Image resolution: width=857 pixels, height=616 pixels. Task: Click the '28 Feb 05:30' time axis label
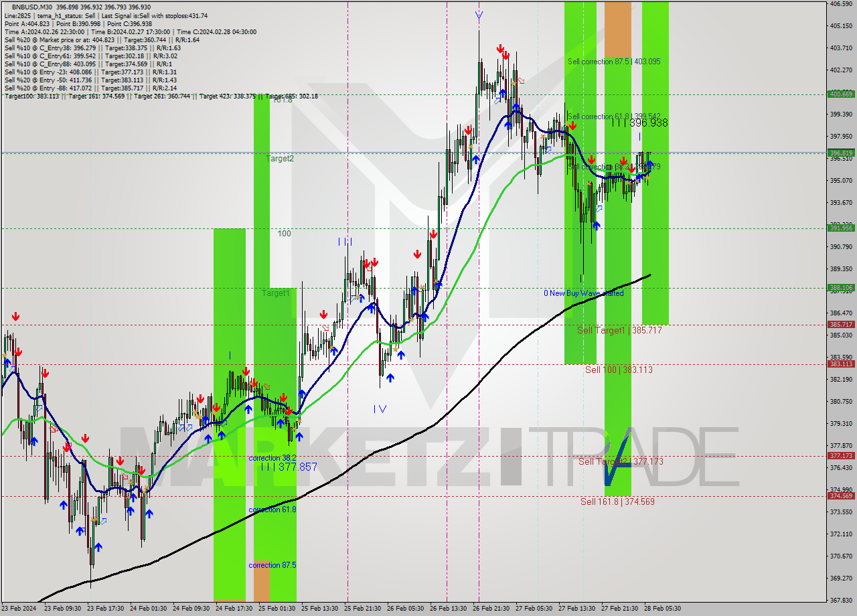pos(662,609)
